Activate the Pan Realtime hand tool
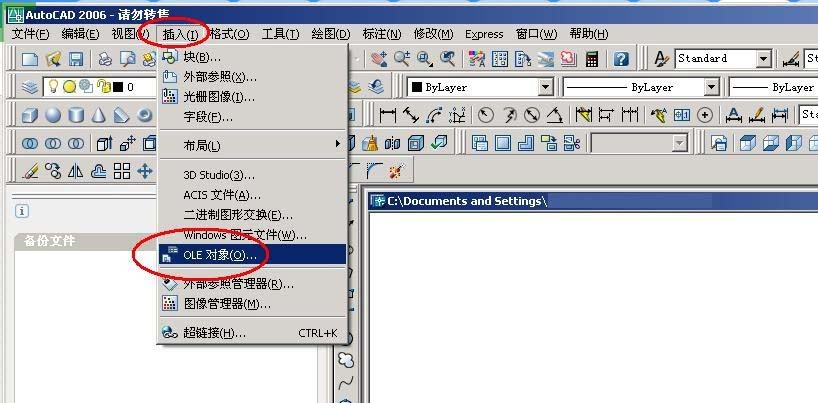This screenshot has width=818, height=403. [379, 58]
